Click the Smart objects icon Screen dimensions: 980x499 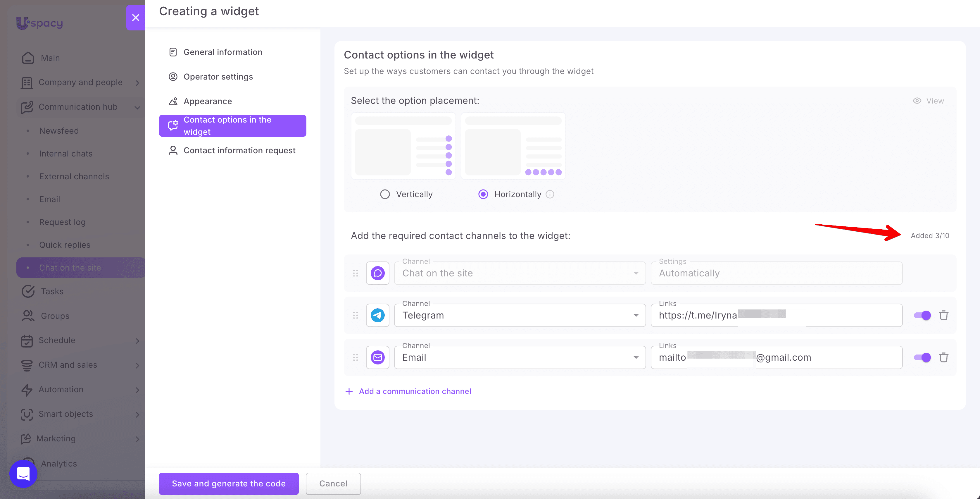coord(27,414)
